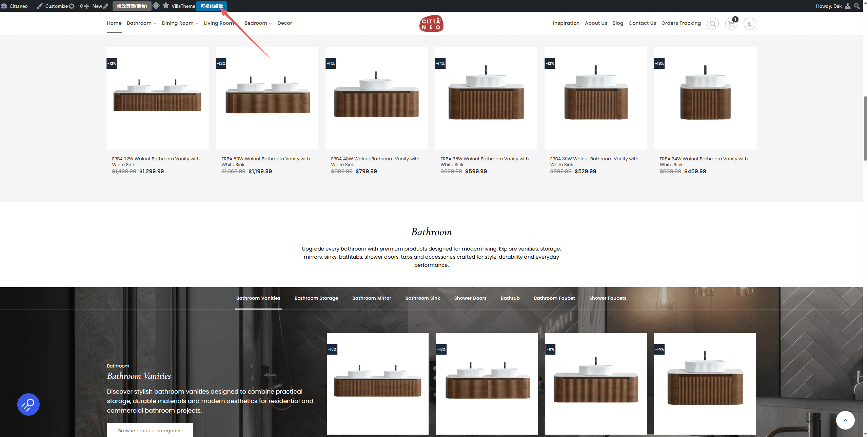Screen dimensions: 868x437
Task: Click the blue floating search widget icon
Action: coord(28,404)
